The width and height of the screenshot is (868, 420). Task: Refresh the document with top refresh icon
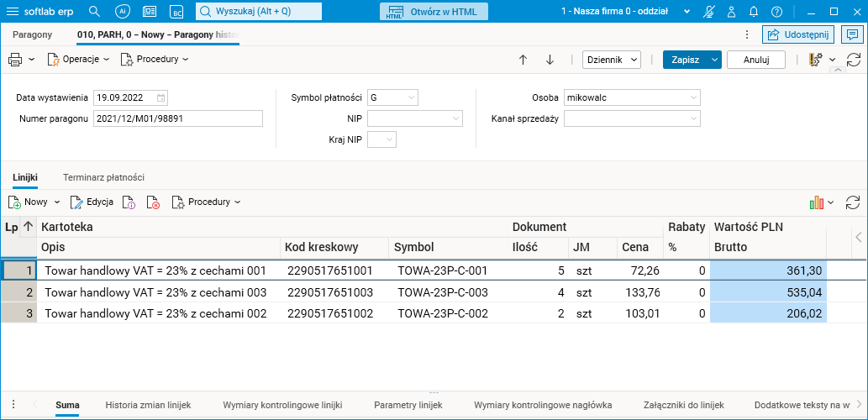coord(854,60)
